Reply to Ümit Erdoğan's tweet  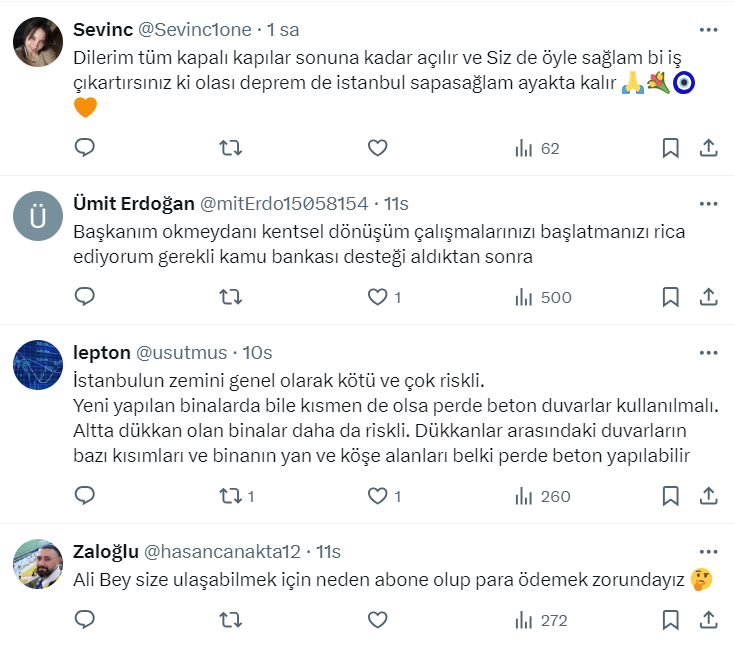tap(86, 297)
